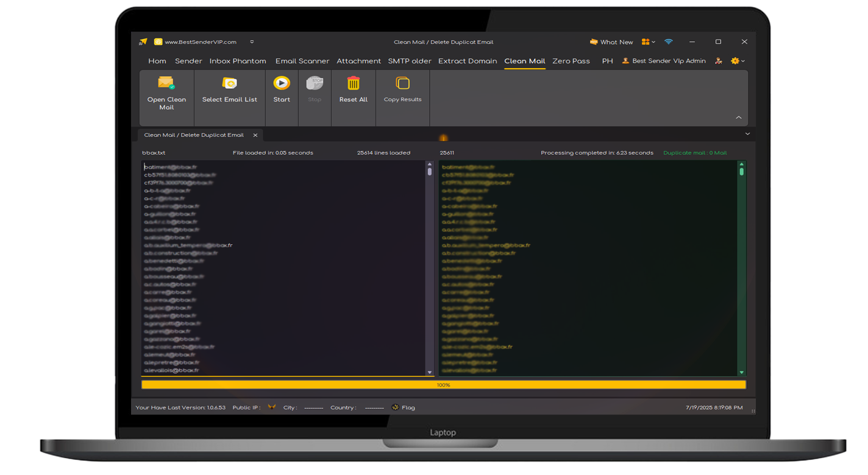Open the What New announcements
This screenshot has height=475, width=868.
pos(611,42)
